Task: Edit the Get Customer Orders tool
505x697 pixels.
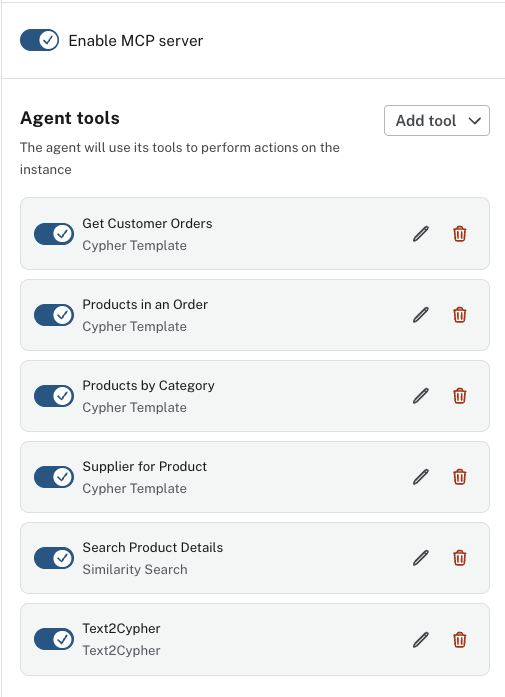Action: pyautogui.click(x=421, y=234)
